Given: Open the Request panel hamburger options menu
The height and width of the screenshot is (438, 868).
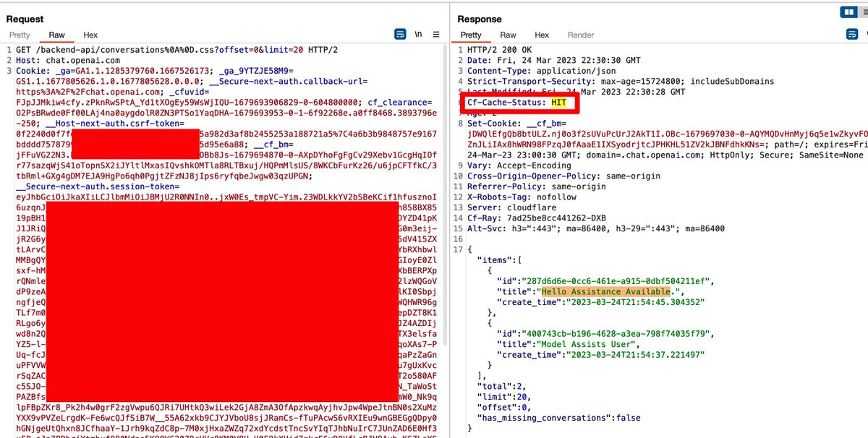Looking at the screenshot, I should (x=436, y=34).
